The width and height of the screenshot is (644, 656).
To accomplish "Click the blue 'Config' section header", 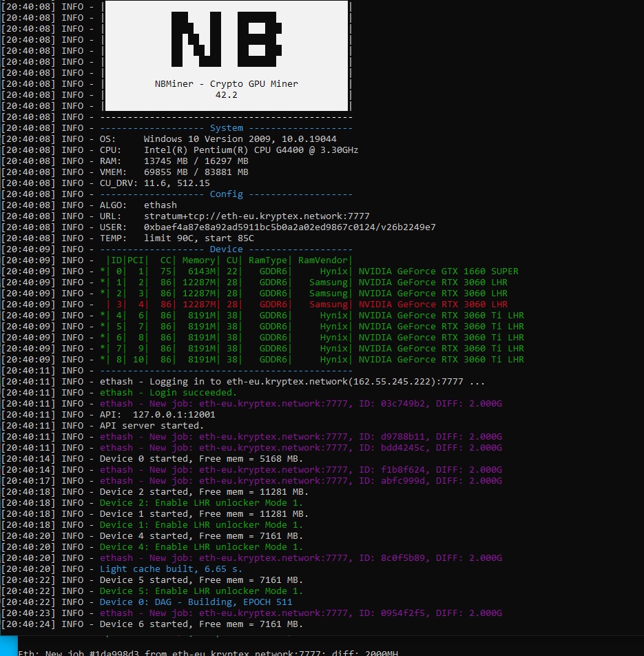I will pos(226,194).
